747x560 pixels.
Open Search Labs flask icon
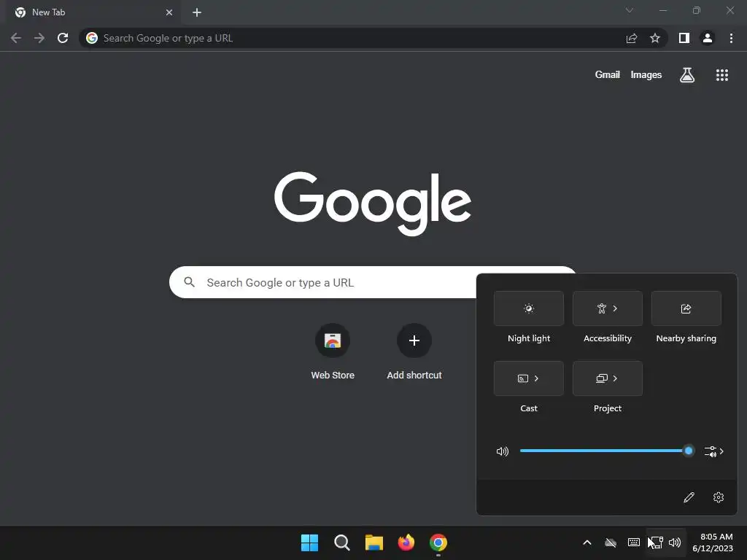687,75
